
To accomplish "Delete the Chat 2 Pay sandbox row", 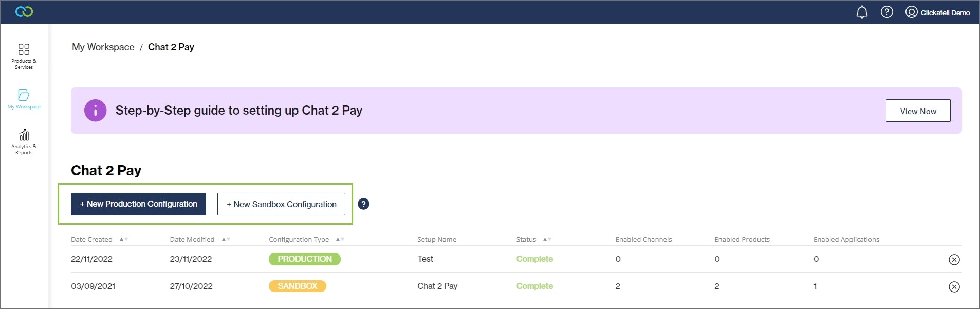I will pyautogui.click(x=954, y=287).
